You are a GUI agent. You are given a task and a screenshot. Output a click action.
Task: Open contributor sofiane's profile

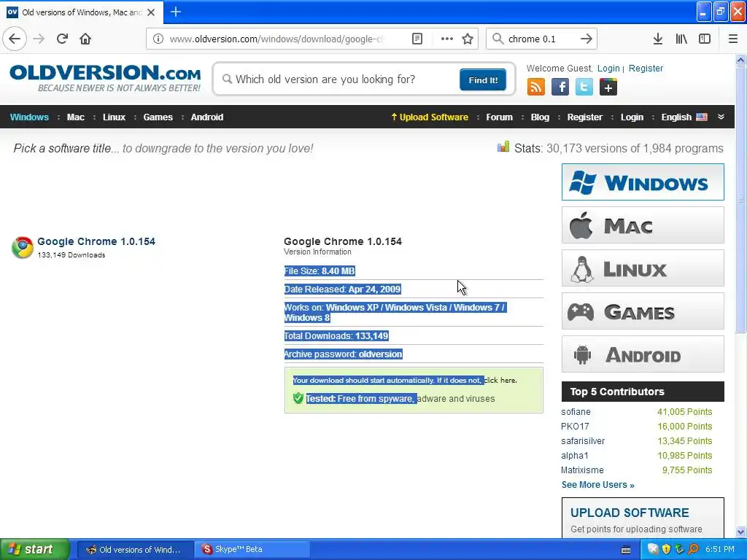point(576,412)
